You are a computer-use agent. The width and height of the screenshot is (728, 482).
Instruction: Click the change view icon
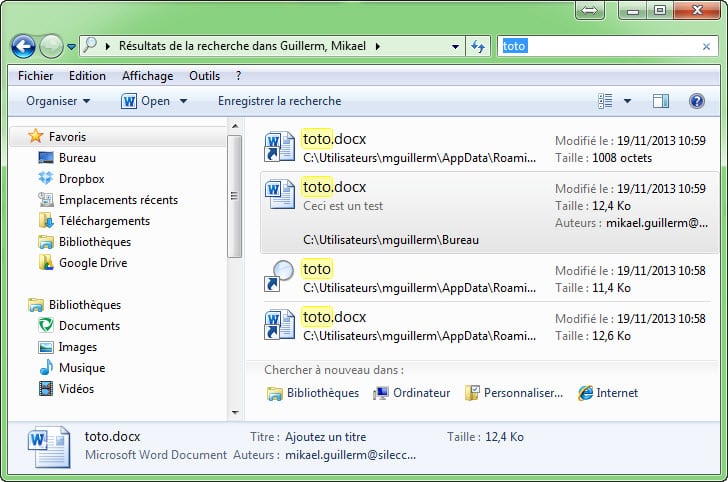coord(605,101)
